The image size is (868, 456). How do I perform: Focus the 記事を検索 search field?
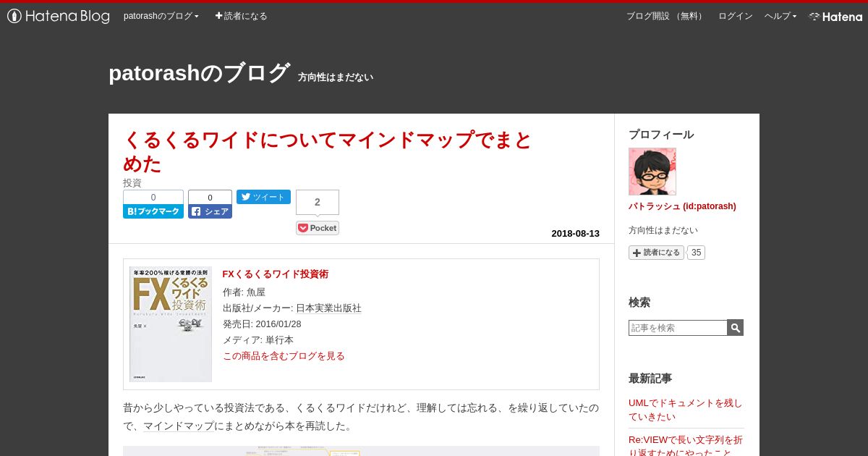click(678, 328)
